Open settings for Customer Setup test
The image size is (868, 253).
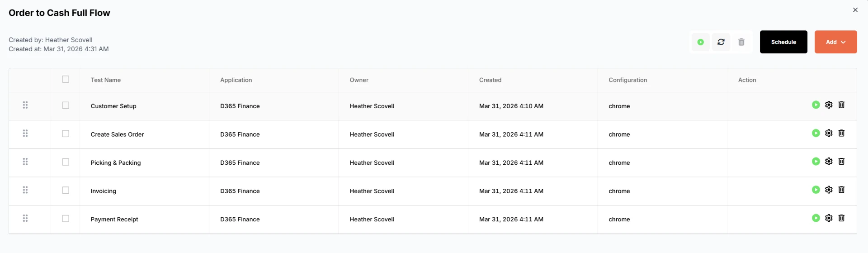[x=829, y=105]
